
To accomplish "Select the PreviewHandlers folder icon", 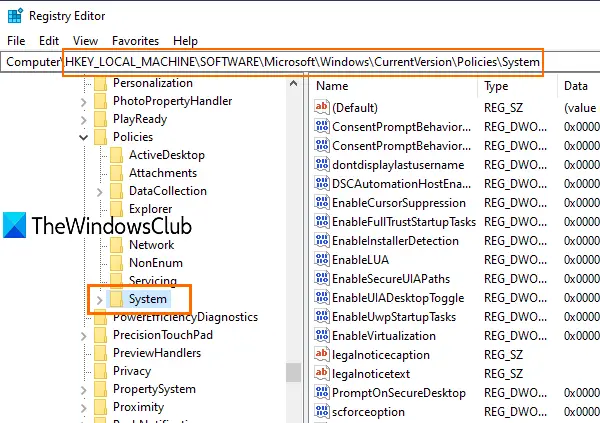I will click(101, 353).
